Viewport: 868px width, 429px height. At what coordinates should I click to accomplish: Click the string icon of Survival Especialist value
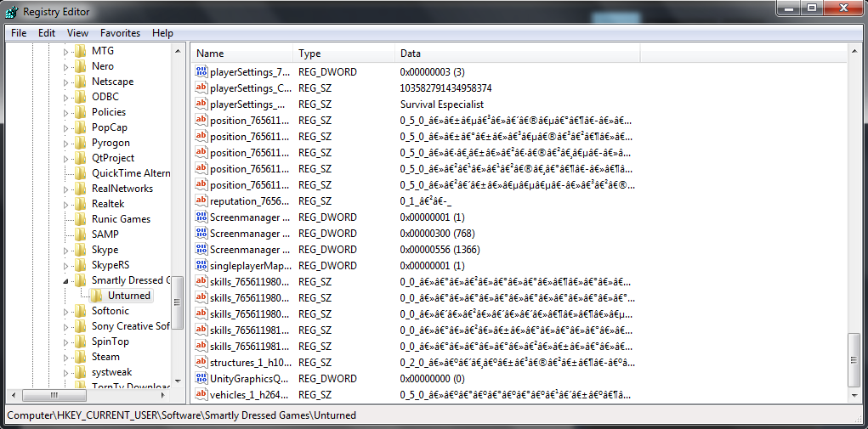pos(201,104)
